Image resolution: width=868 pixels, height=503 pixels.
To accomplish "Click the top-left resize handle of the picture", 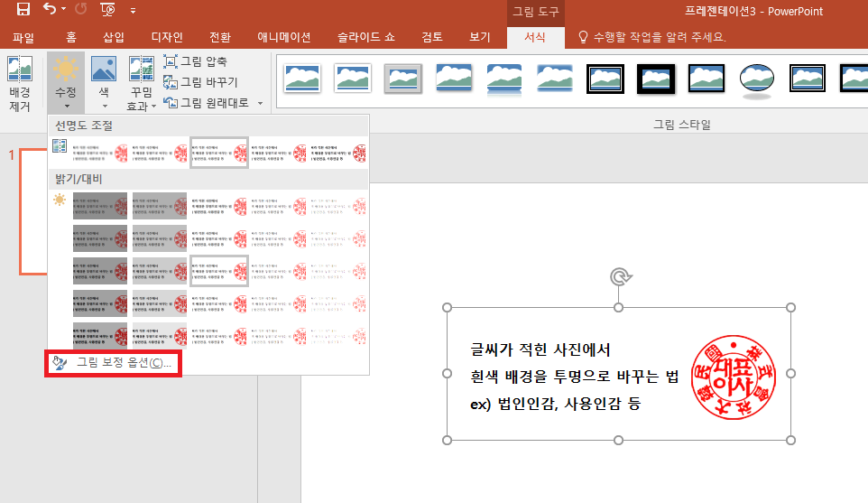I will pos(448,307).
